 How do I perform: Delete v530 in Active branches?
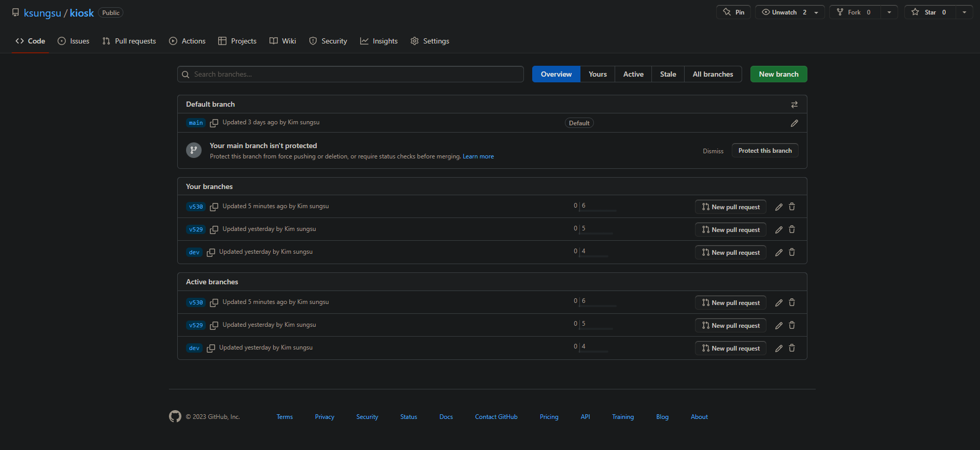792,302
